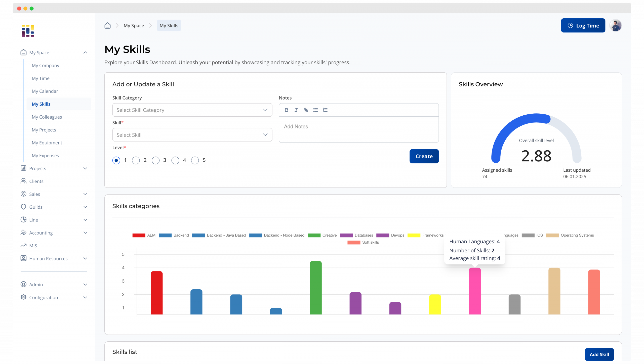Click the app logo in sidebar
The width and height of the screenshot is (644, 364).
[x=28, y=31]
